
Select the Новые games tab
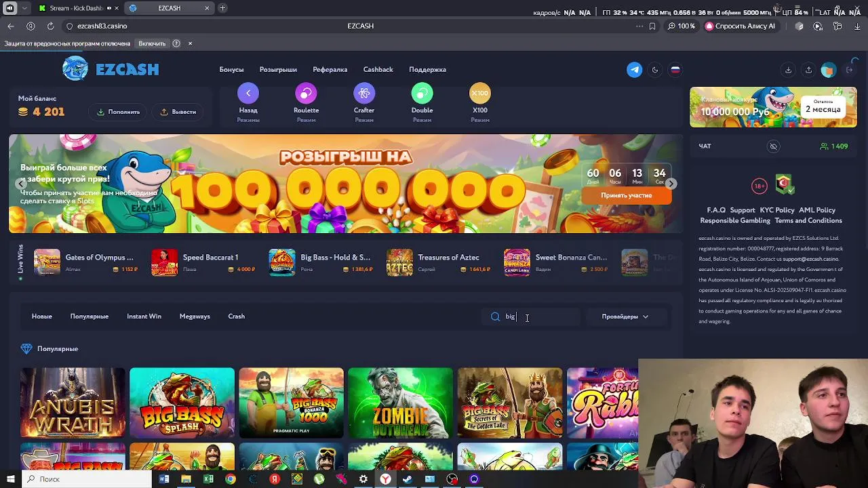[41, 317]
